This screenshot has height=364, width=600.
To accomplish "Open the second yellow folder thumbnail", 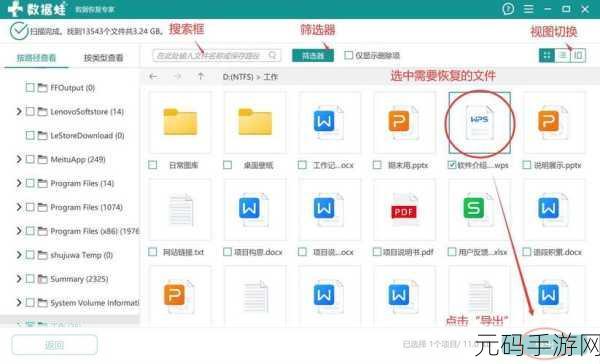I will pos(255,122).
